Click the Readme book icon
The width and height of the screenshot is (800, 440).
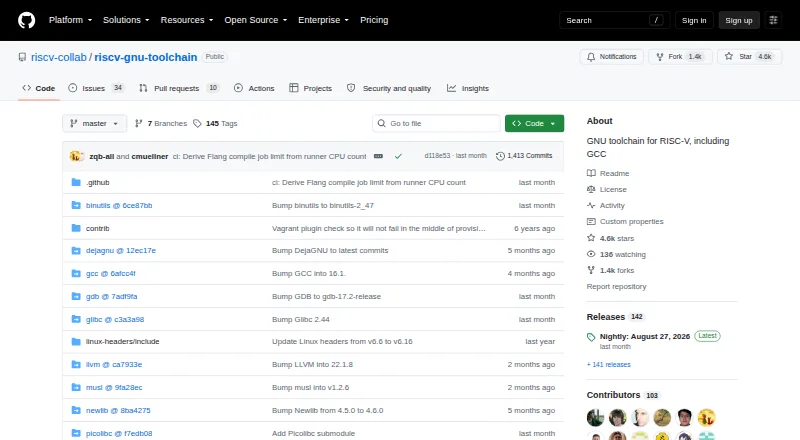[591, 174]
